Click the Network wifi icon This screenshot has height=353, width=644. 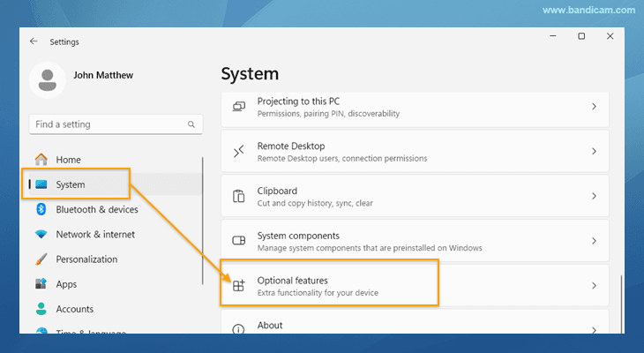pos(41,234)
